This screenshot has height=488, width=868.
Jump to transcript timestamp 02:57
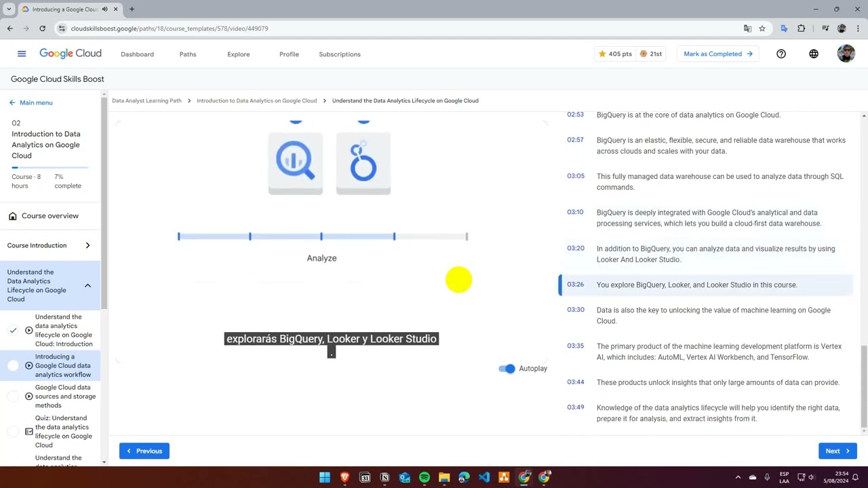pos(575,140)
